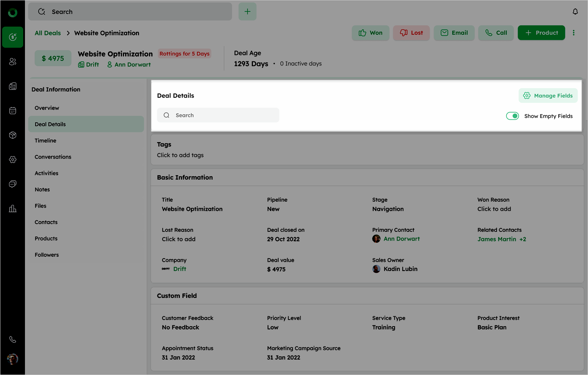The width and height of the screenshot is (588, 375).
Task: Expand the +2 related contacts list
Action: pos(523,239)
